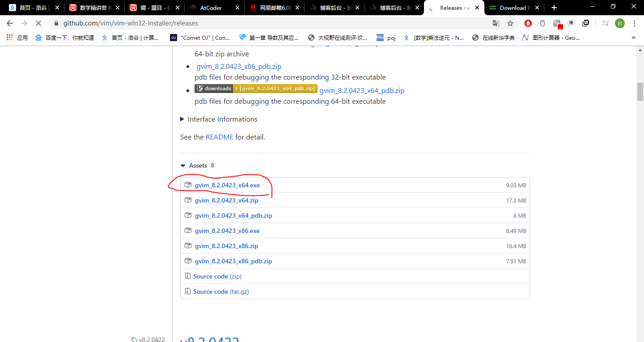Click the v8.2.0422 tag label

(148, 340)
